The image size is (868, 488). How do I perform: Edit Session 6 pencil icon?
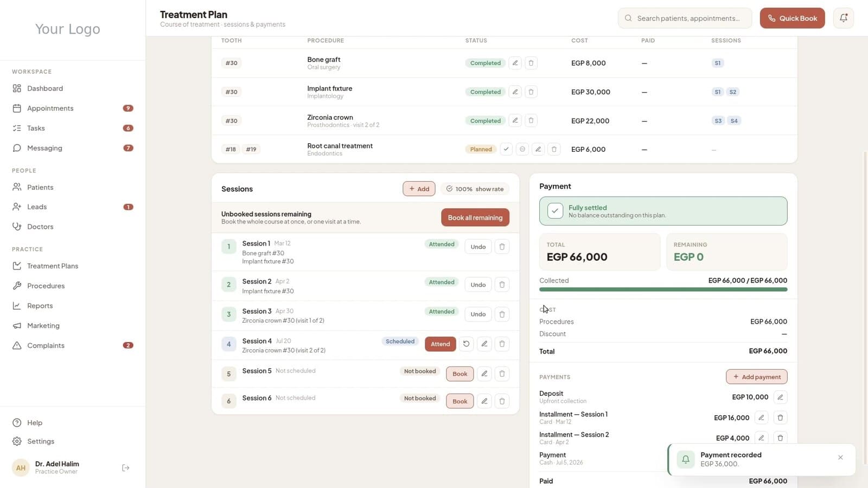pyautogui.click(x=484, y=401)
